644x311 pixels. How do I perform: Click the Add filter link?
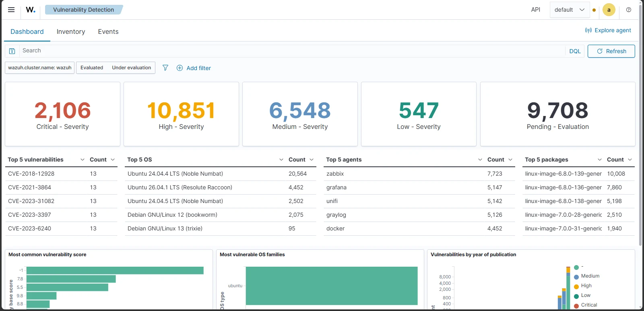click(194, 68)
